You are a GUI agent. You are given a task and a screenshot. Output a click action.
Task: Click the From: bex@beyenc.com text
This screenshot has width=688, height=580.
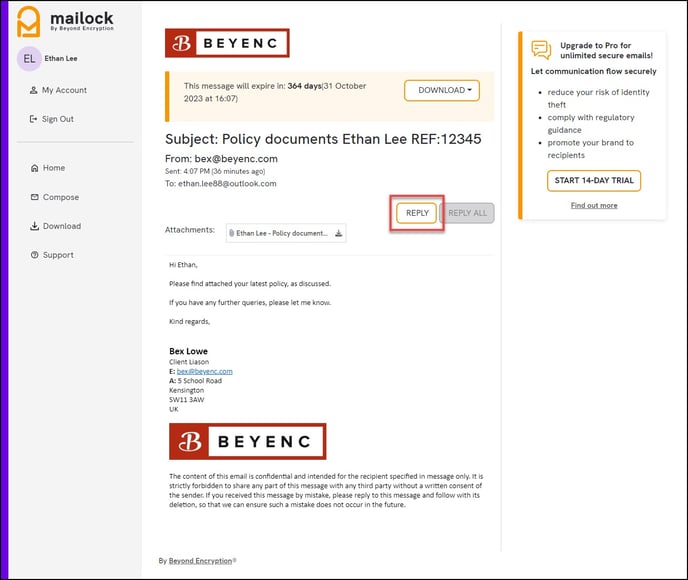221,159
